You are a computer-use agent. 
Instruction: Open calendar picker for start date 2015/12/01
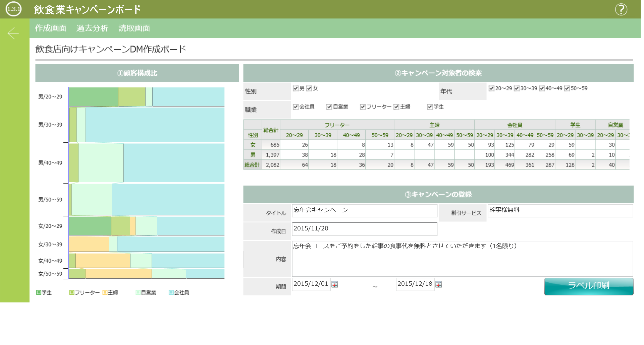coord(334,284)
